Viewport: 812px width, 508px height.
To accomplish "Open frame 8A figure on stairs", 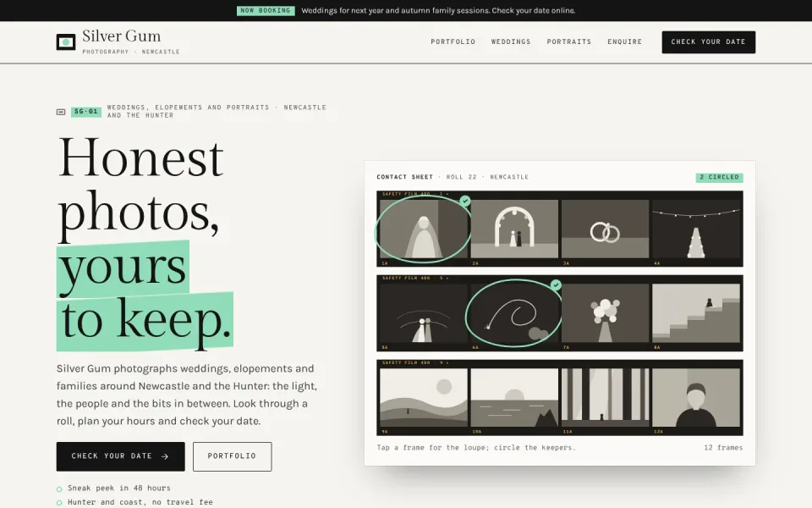I will click(696, 313).
